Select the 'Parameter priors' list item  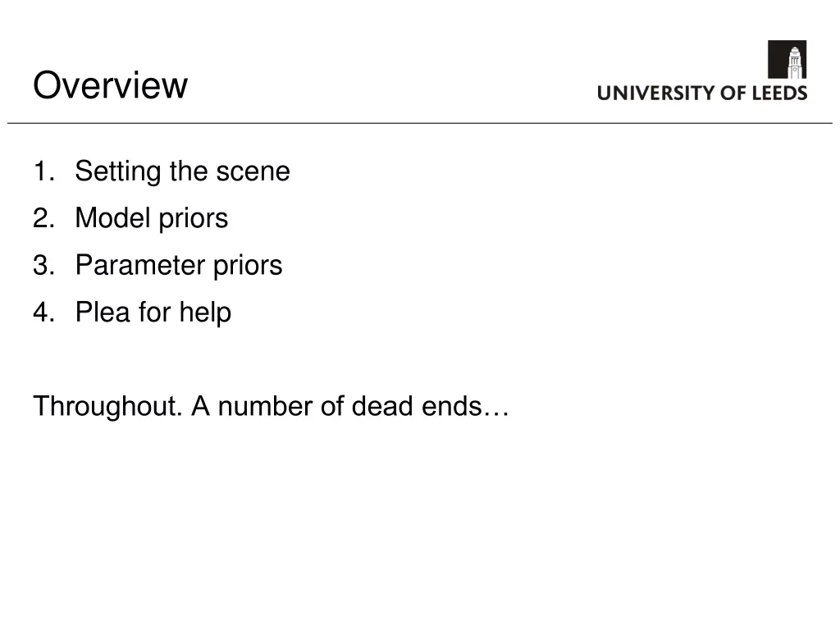(178, 266)
